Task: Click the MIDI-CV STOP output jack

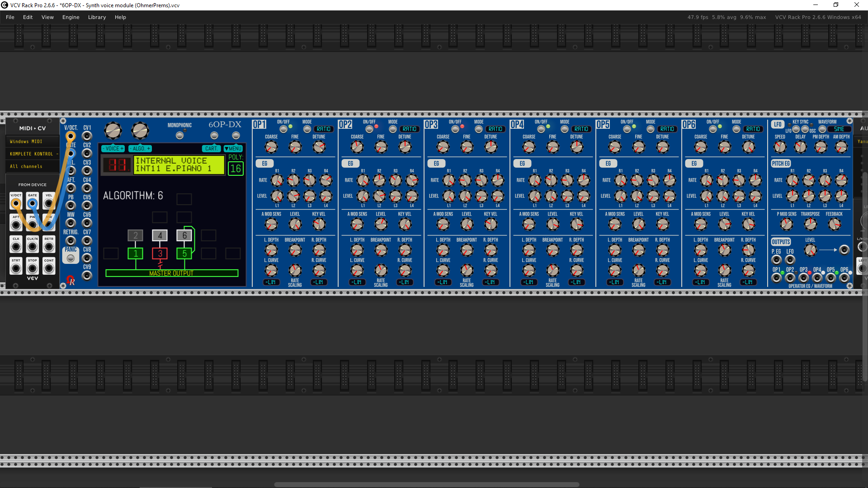Action: [32, 268]
